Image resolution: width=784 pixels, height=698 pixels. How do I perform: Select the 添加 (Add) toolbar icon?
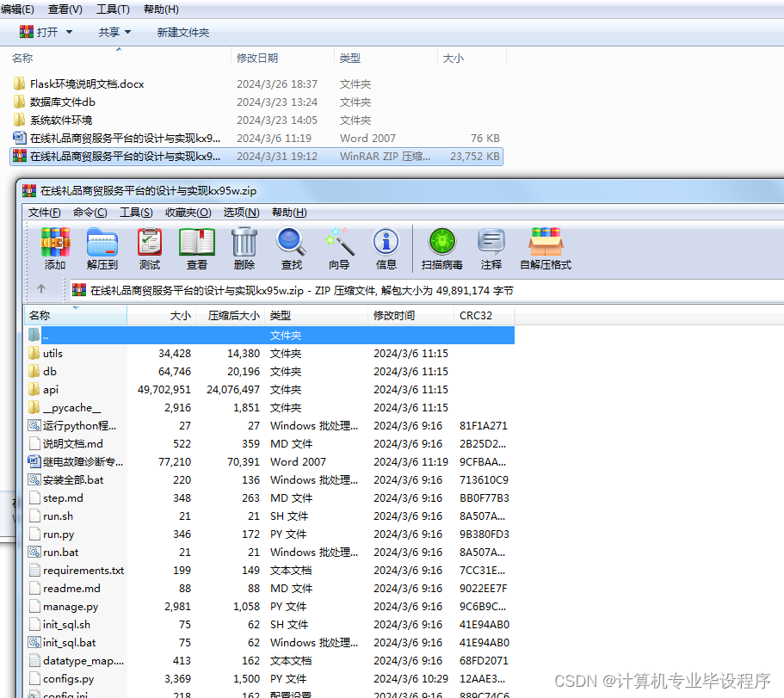[54, 245]
